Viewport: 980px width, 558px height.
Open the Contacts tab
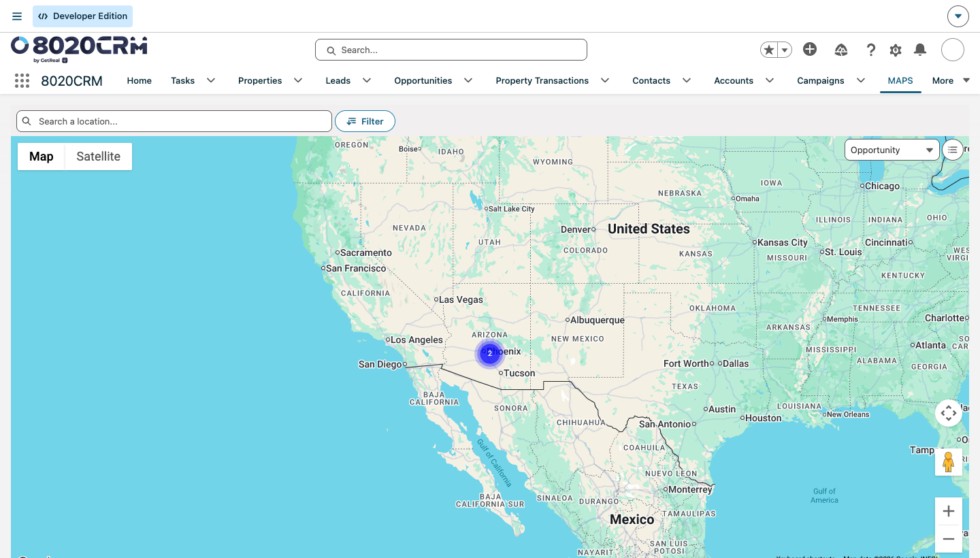click(651, 80)
